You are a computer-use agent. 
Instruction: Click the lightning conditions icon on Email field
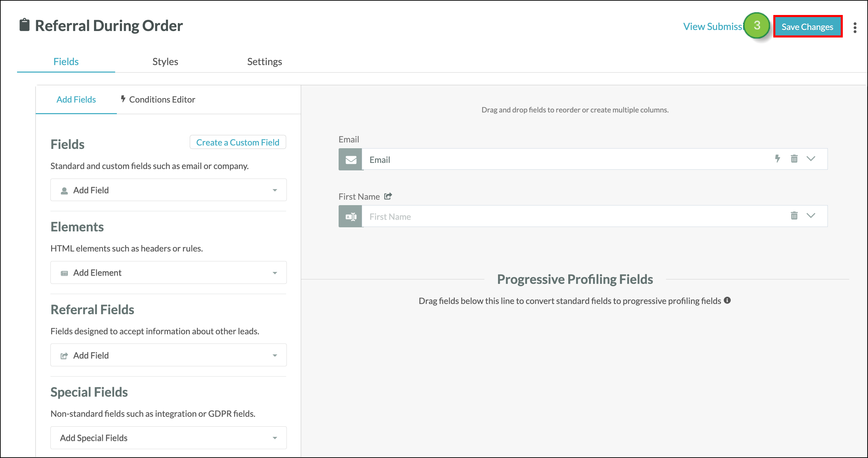click(777, 158)
